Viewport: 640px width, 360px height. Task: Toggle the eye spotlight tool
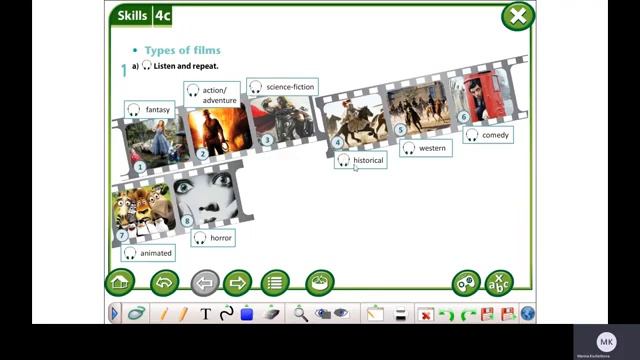pyautogui.click(x=341, y=313)
